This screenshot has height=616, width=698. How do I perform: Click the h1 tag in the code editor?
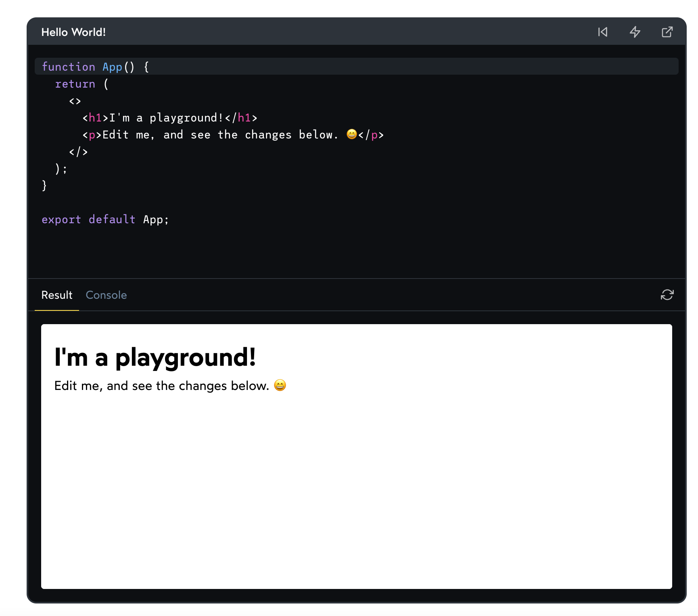click(x=95, y=117)
